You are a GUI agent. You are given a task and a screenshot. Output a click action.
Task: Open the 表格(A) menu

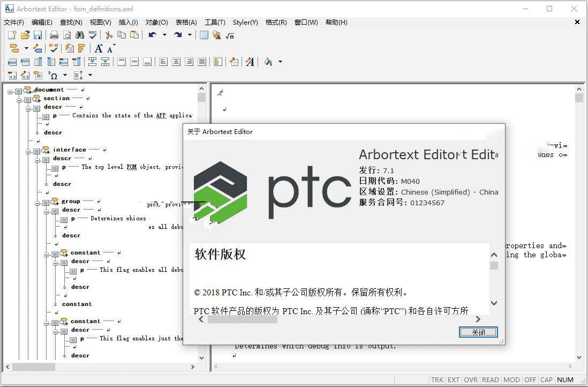coord(186,22)
